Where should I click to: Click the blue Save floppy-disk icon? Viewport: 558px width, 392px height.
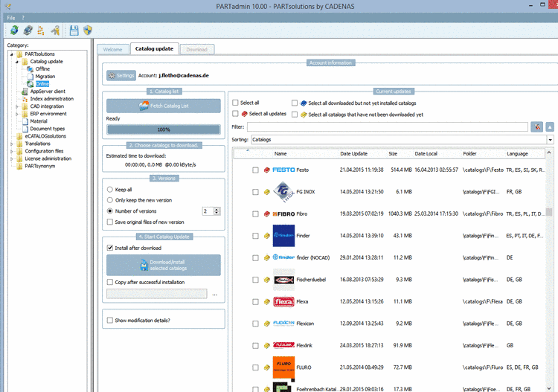click(x=74, y=30)
